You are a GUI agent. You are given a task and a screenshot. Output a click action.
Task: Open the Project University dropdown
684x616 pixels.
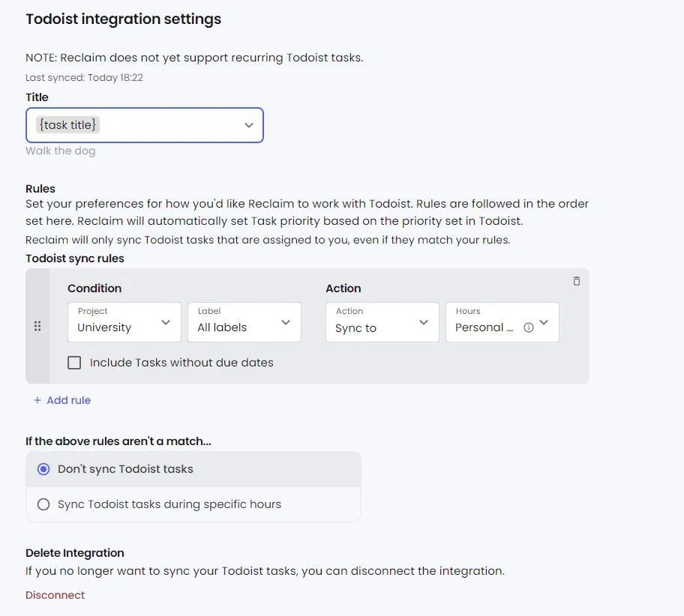(x=124, y=322)
